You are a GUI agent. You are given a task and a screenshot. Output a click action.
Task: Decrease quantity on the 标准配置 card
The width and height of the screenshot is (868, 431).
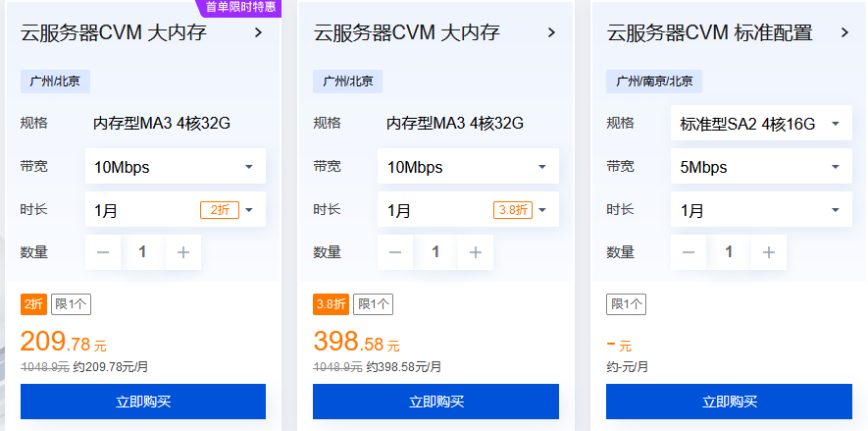689,252
